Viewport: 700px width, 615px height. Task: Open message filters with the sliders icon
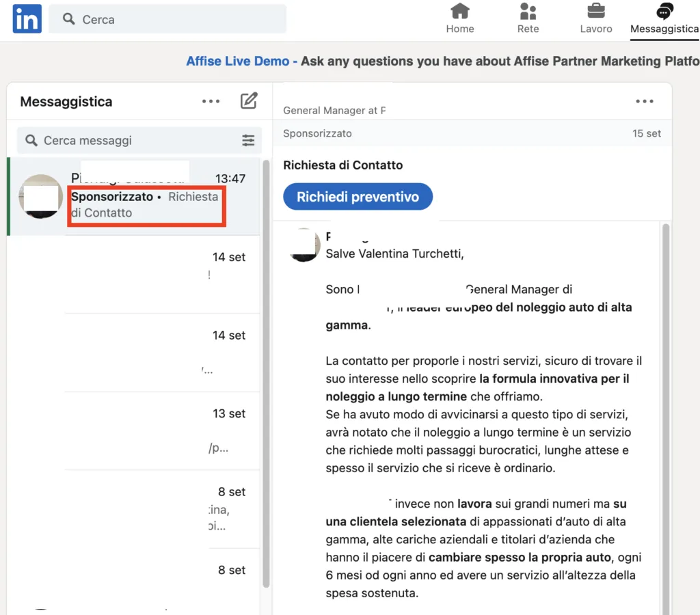[x=248, y=140]
